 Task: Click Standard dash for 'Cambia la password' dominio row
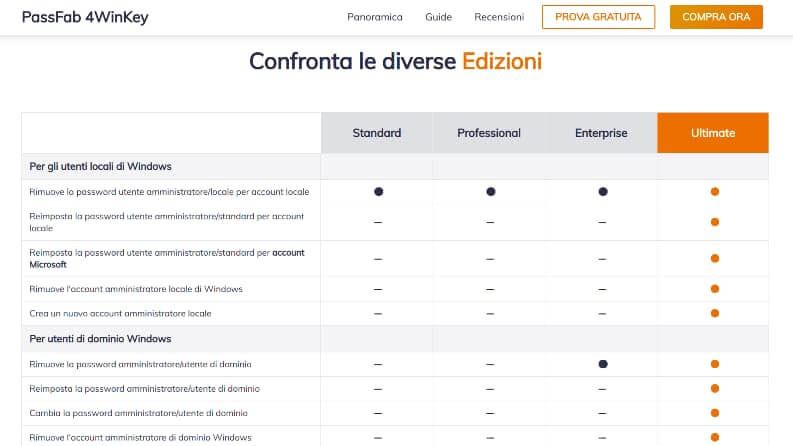[x=378, y=413]
